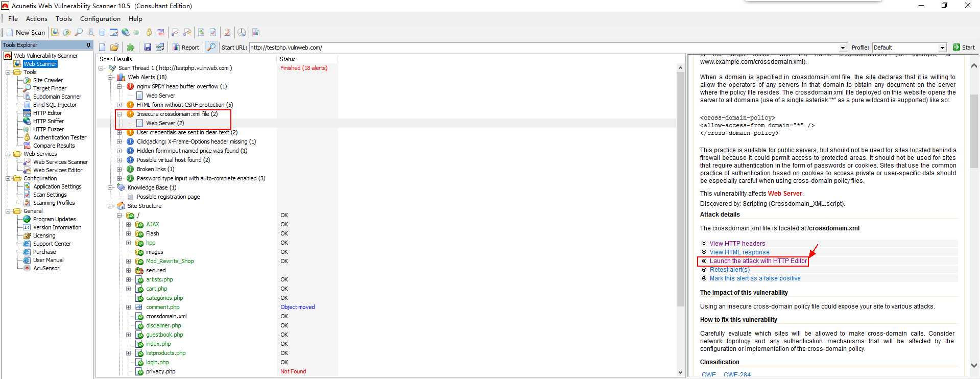Select Possible registration page item

pos(168,197)
